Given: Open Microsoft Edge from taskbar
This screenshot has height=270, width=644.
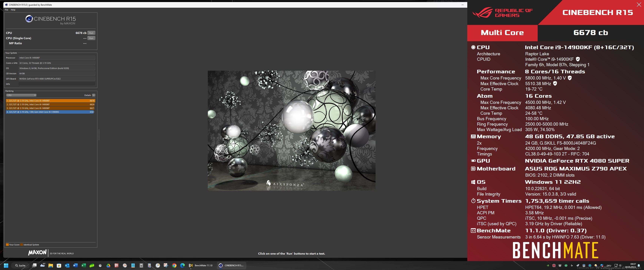Looking at the screenshot, I should [x=183, y=265].
